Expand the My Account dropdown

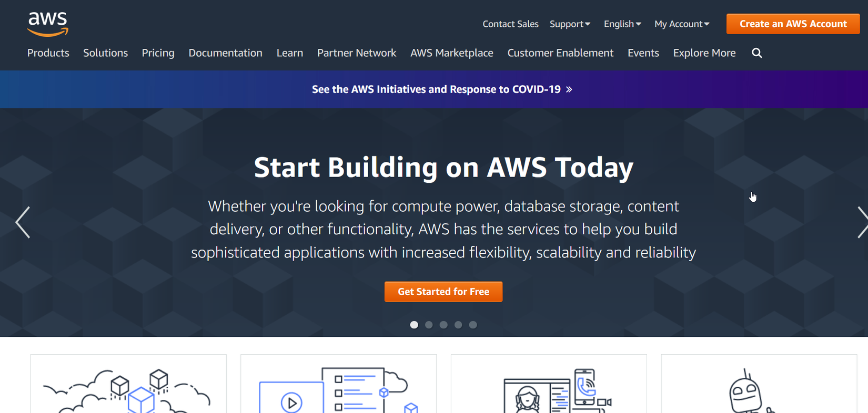tap(681, 24)
